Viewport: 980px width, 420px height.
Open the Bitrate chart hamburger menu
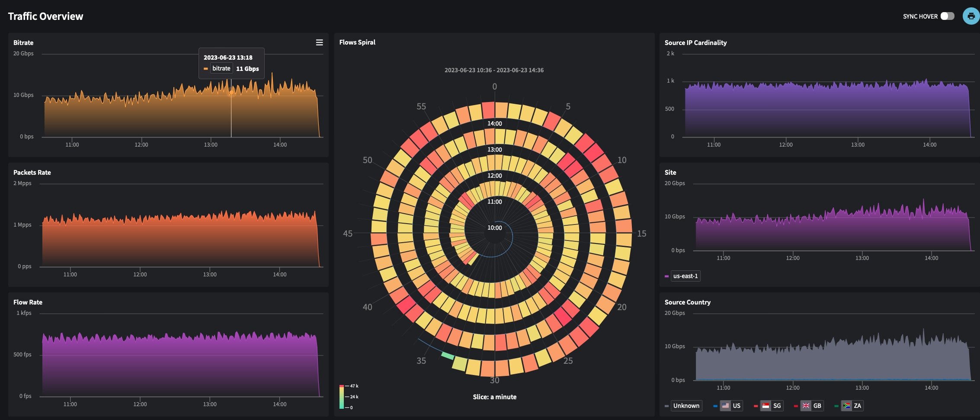319,42
